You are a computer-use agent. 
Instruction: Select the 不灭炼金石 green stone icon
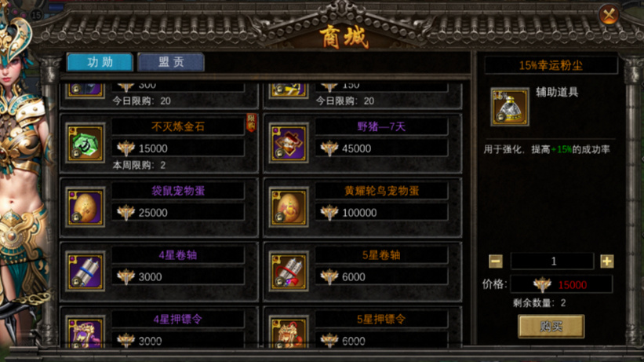tap(86, 142)
